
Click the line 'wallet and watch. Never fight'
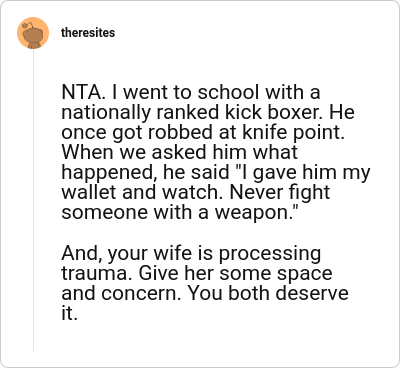coord(196,192)
